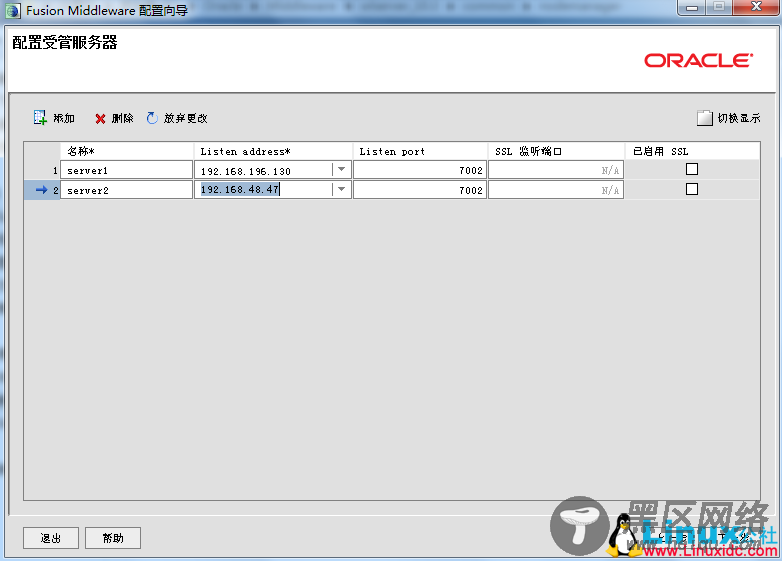Viewport: 782px width, 561px height.
Task: Select row number 1 header
Action: coord(42,170)
